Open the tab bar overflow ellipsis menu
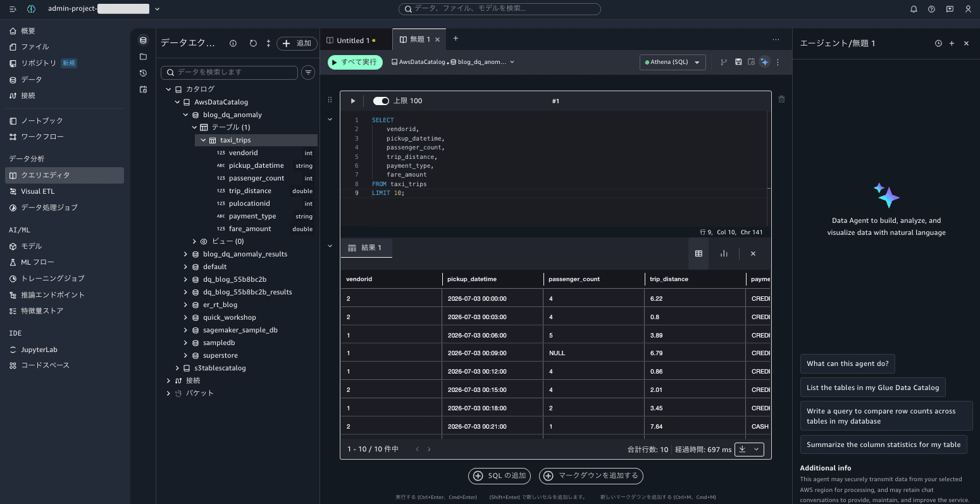Viewport: 980px width, 504px height. coord(776,39)
